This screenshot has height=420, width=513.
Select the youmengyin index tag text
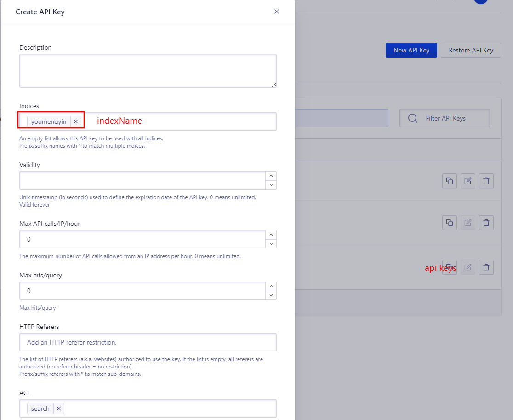tap(49, 121)
